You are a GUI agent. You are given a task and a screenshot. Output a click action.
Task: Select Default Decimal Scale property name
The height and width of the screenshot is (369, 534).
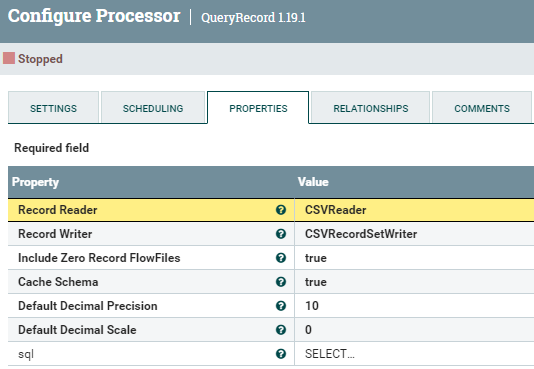(77, 330)
